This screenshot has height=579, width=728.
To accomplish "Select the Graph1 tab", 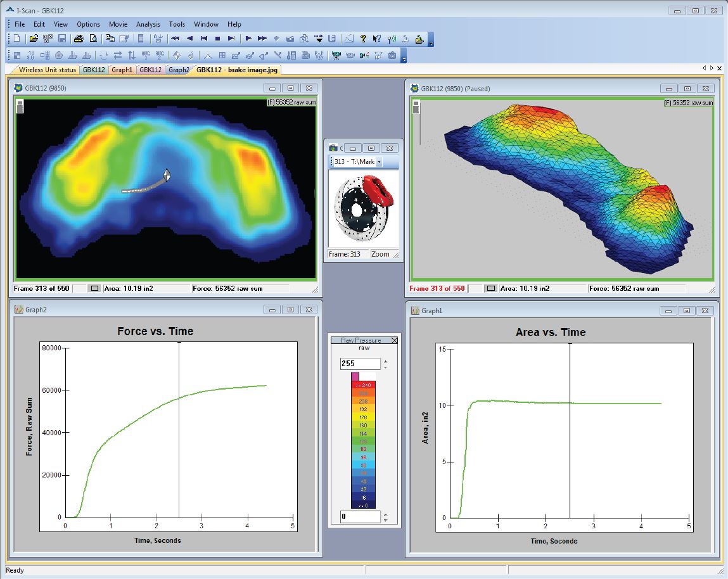I will (x=122, y=70).
